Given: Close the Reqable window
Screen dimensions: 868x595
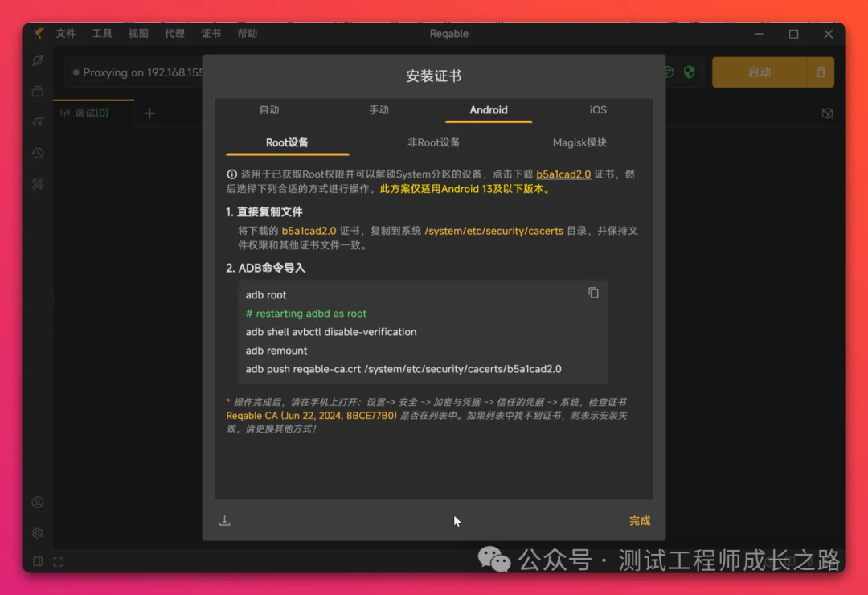Looking at the screenshot, I should point(828,34).
